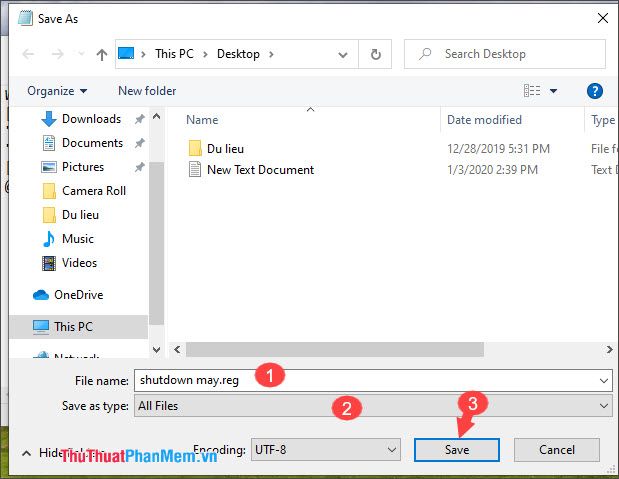619x479 pixels.
Task: Click the Search Desktop field
Action: (x=505, y=54)
